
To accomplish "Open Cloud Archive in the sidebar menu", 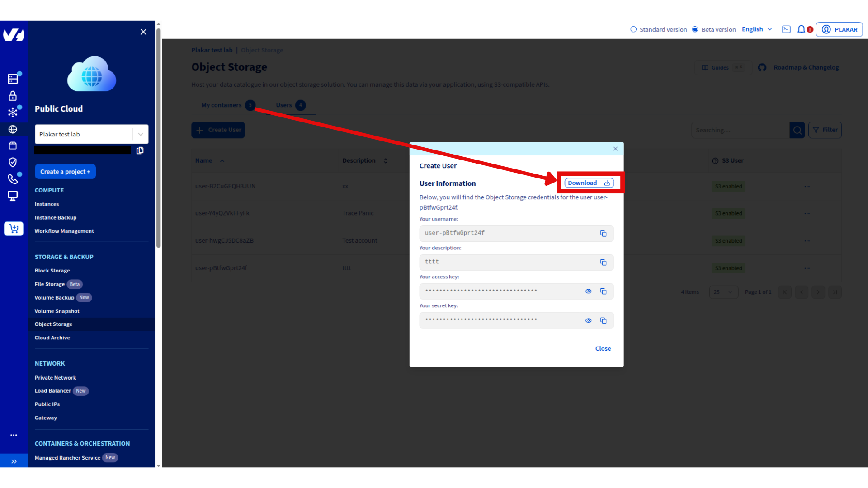I will [x=52, y=337].
